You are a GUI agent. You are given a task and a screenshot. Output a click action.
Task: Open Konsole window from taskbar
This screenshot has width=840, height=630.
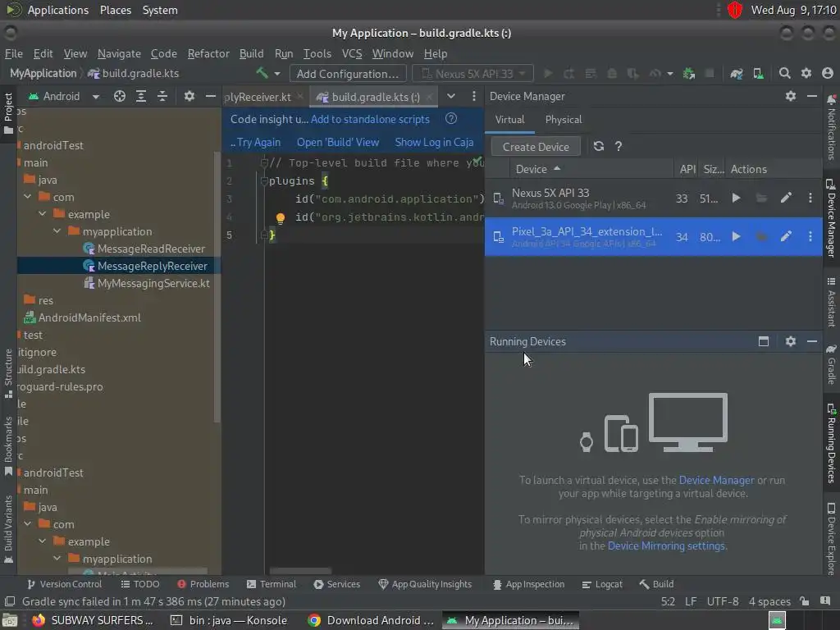point(229,620)
